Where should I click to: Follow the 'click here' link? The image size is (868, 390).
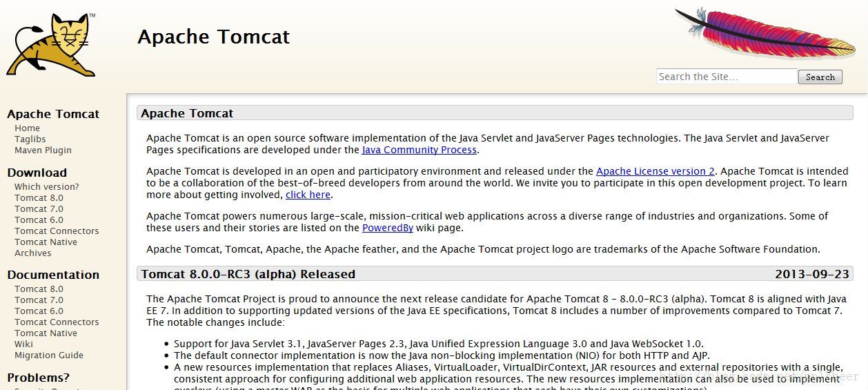pyautogui.click(x=308, y=195)
